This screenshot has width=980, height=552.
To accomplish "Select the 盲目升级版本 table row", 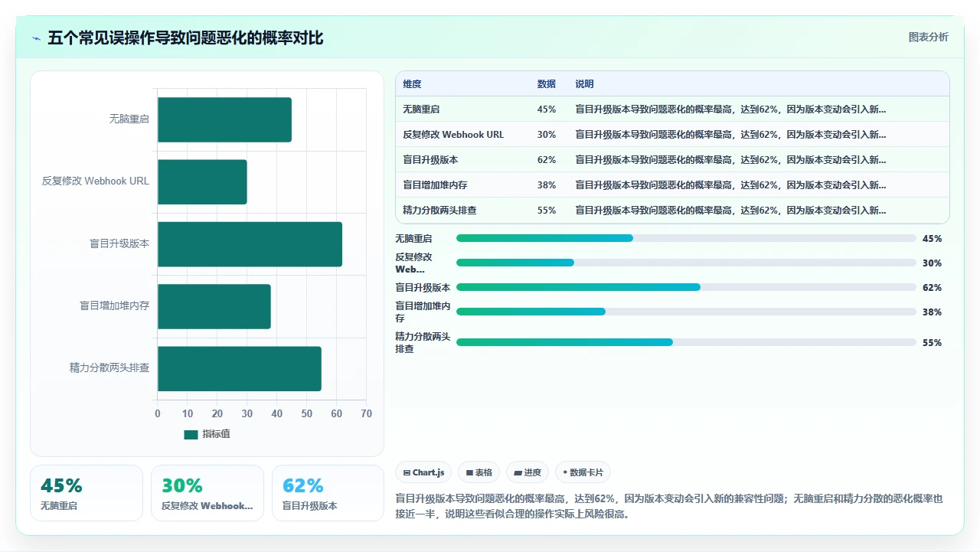I will [672, 160].
